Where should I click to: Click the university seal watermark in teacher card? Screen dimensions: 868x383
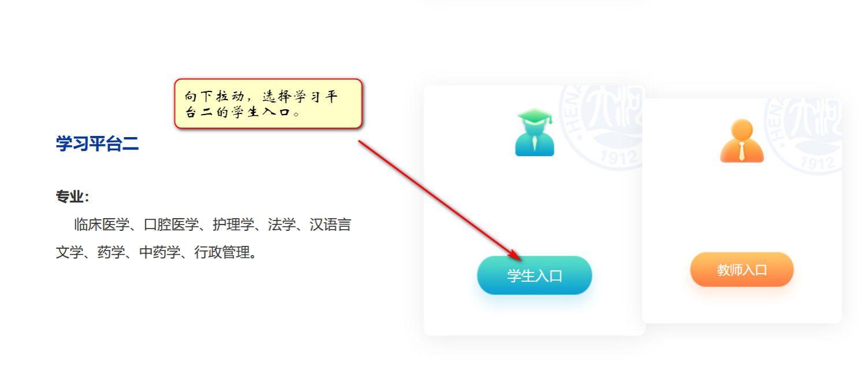click(x=803, y=136)
